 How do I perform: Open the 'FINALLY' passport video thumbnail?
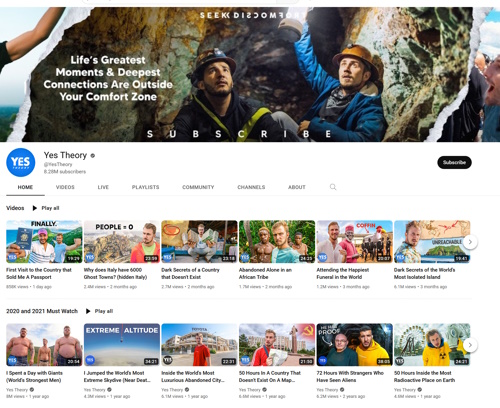tap(44, 242)
